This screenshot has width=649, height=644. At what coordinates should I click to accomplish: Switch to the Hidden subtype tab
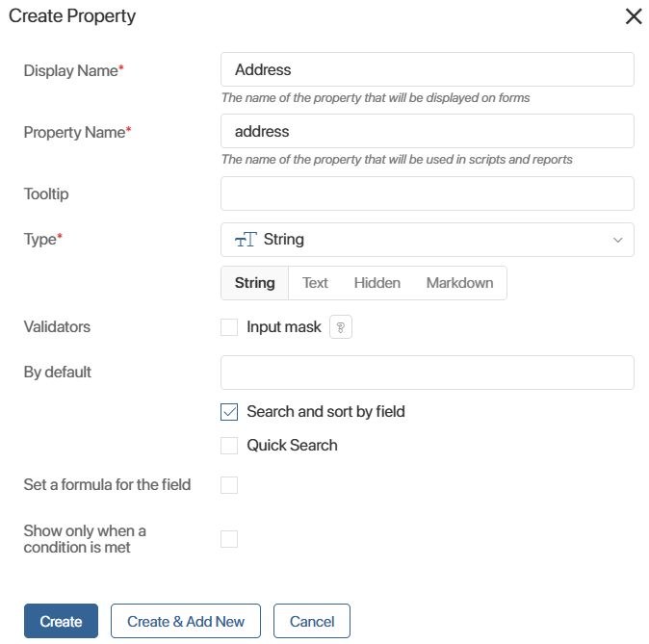tap(377, 283)
